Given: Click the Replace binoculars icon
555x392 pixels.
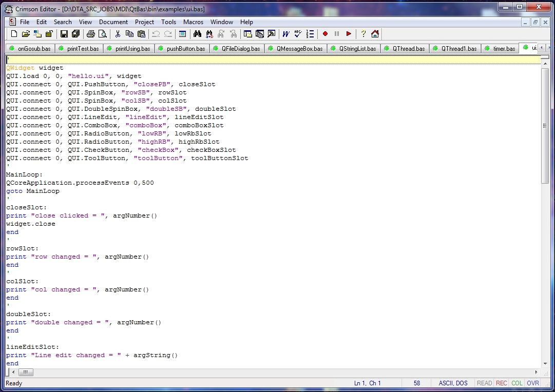Looking at the screenshot, I should [x=209, y=34].
